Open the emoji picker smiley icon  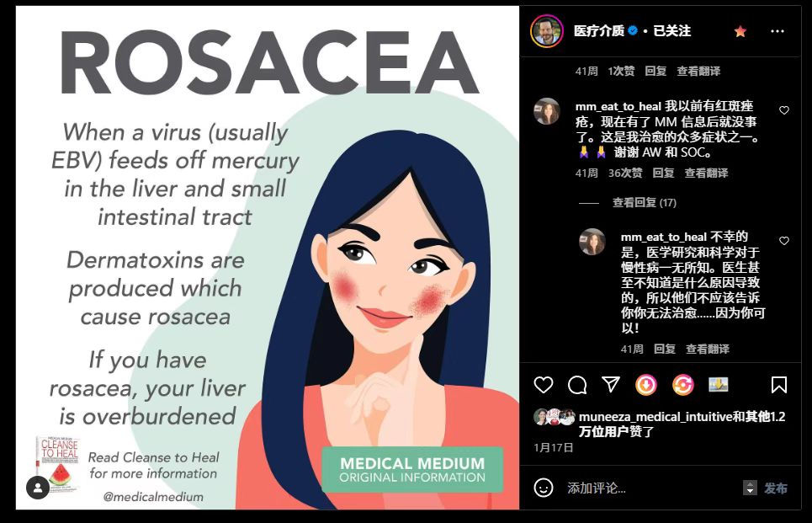tap(544, 488)
